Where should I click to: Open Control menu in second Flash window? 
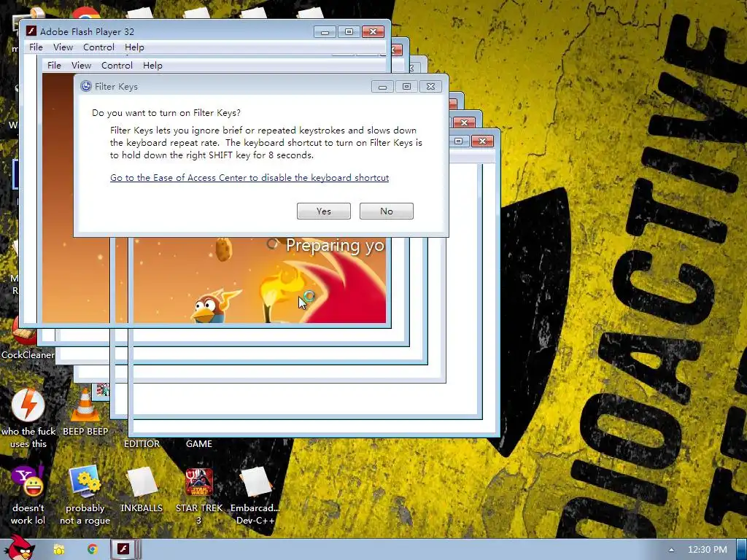point(117,65)
